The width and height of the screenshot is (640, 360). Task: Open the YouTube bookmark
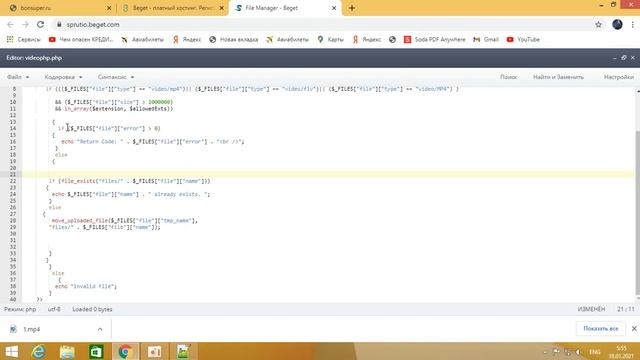coord(523,40)
